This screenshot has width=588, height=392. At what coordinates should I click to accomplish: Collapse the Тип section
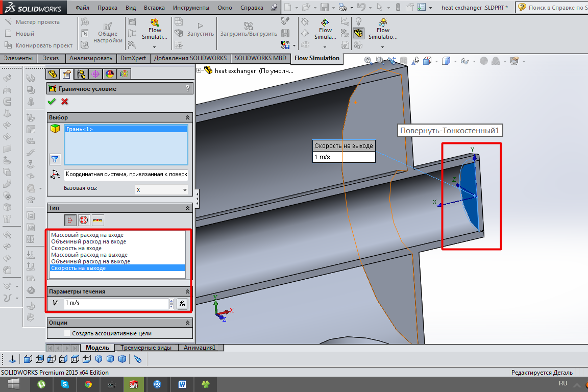[x=187, y=208]
